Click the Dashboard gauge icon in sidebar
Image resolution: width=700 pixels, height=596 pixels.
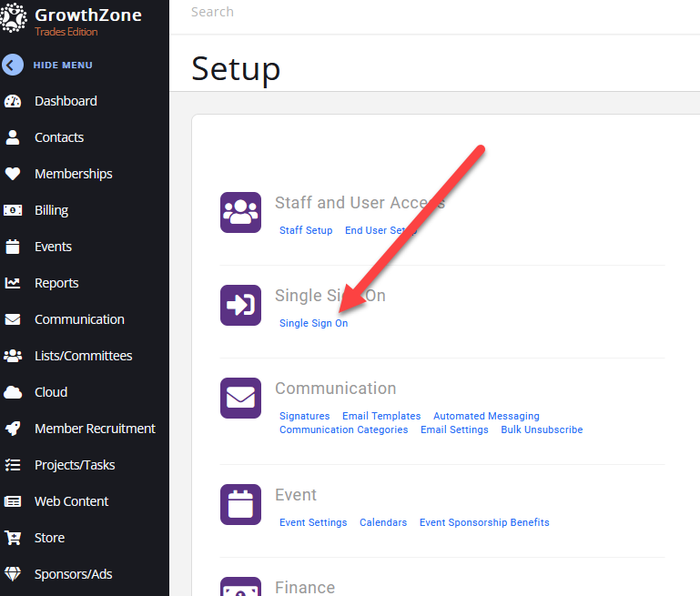[x=13, y=101]
